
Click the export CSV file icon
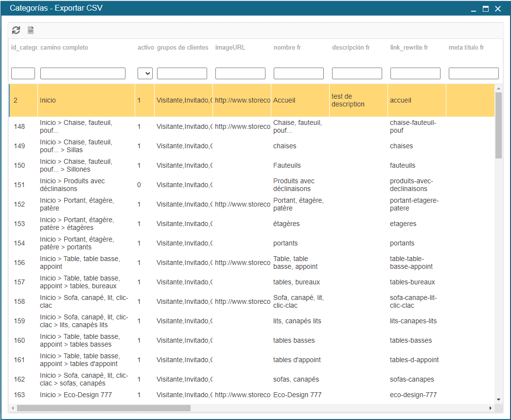31,30
